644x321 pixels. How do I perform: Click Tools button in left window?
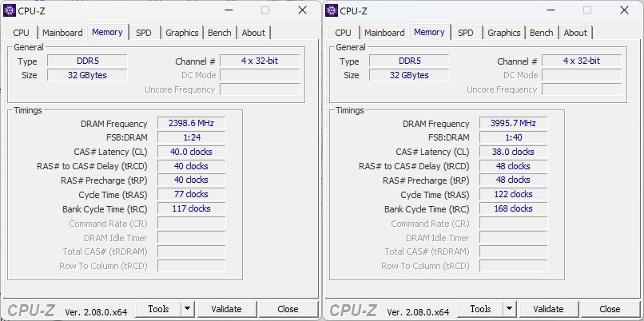(x=158, y=309)
